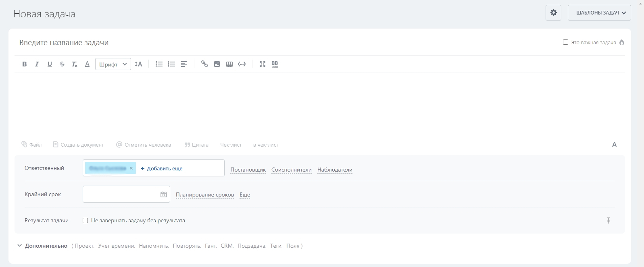Insert a numbered list

(x=159, y=64)
